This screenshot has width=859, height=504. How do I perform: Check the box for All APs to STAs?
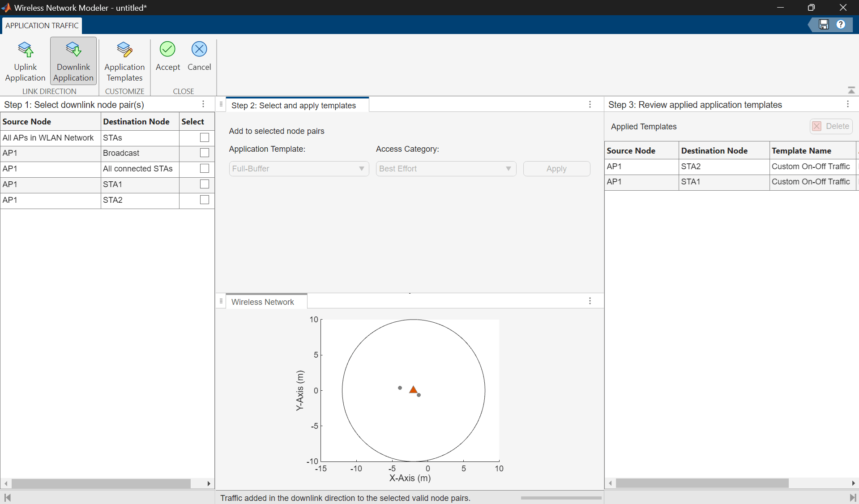click(x=205, y=138)
